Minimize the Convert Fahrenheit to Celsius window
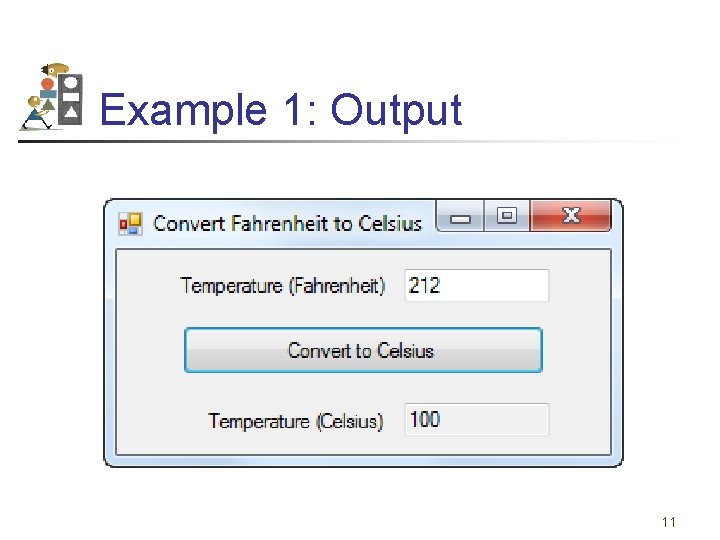Screen dimensions: 720x540 460,215
